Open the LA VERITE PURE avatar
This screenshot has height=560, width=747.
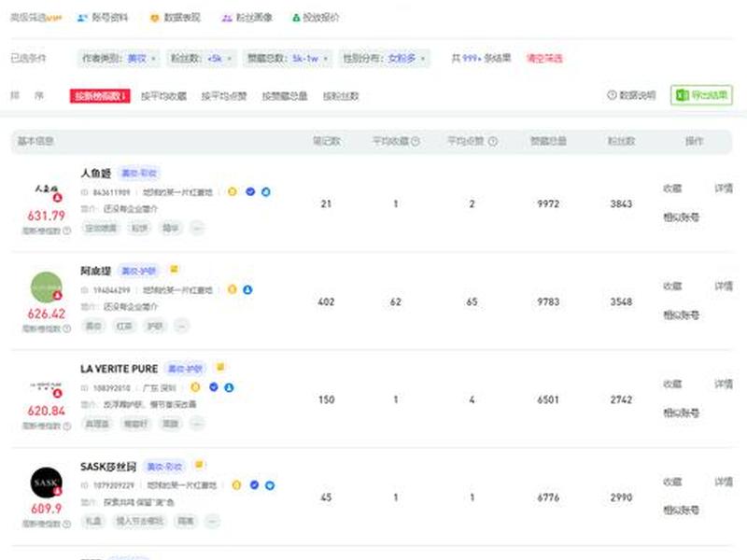46,386
